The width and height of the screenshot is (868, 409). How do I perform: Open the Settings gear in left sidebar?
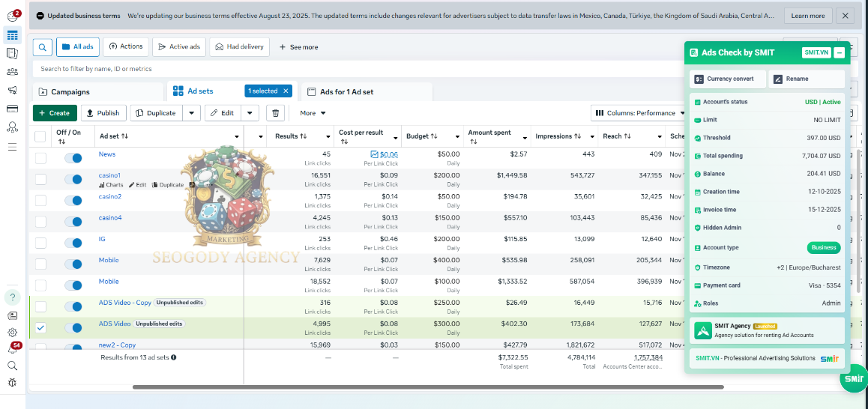coord(12,333)
